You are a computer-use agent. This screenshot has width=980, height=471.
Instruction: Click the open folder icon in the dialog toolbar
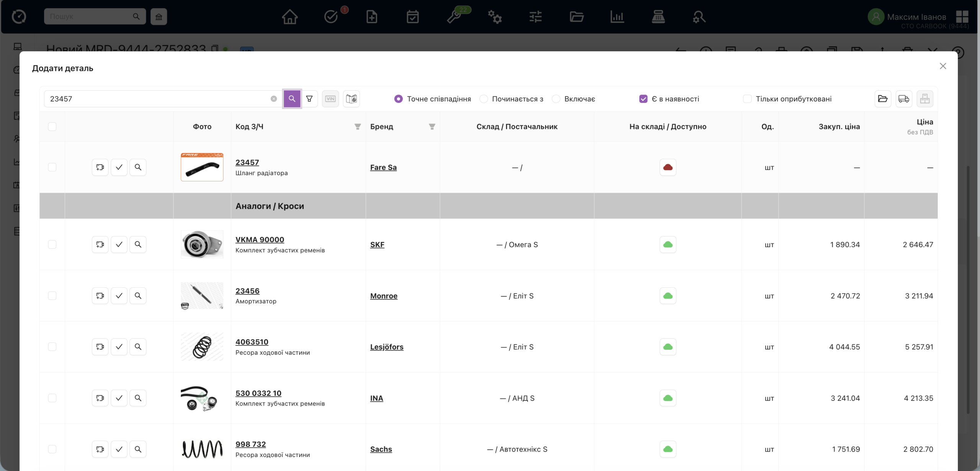[x=883, y=99]
